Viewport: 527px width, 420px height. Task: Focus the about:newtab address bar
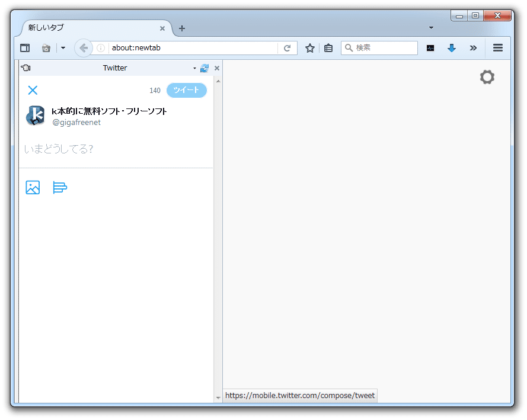pyautogui.click(x=194, y=48)
